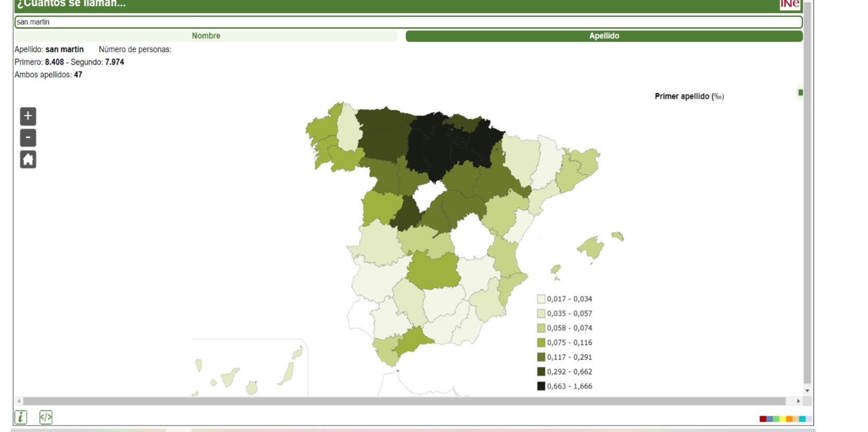
Task: Select the 0,075 - 0,116 legend swatch
Action: point(541,343)
